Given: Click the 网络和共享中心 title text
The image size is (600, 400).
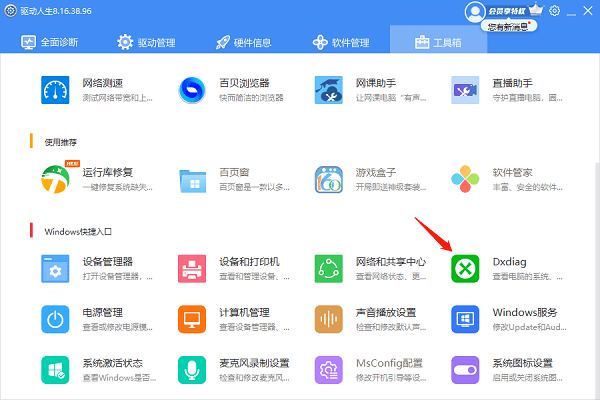Looking at the screenshot, I should [x=391, y=262].
